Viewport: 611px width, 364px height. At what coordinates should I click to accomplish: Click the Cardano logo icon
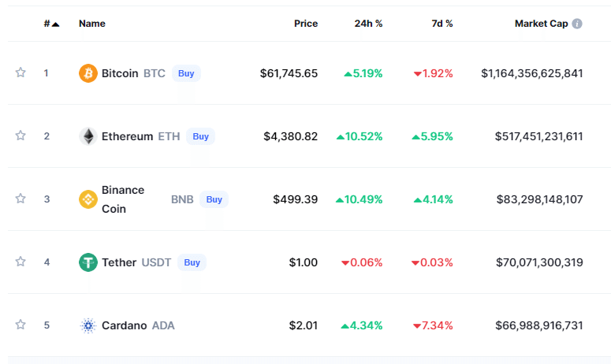[x=88, y=325]
